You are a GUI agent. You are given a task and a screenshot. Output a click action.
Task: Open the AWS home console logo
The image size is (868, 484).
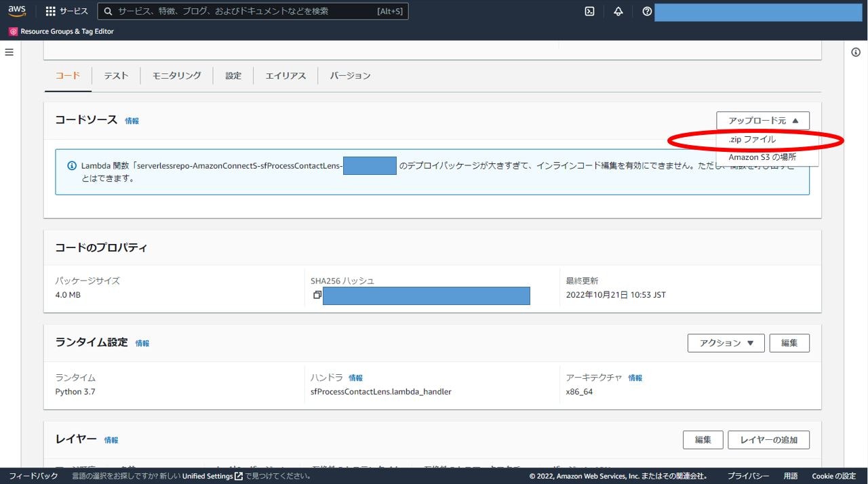click(16, 11)
